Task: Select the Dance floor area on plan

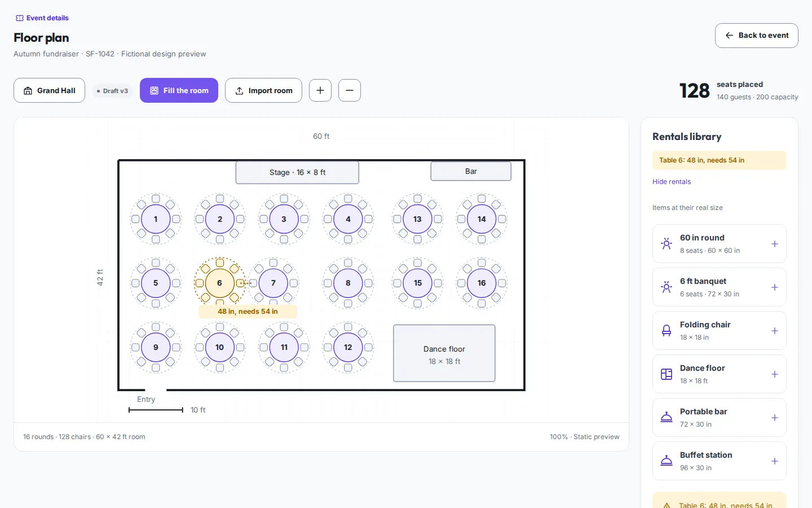Action: pos(444,353)
